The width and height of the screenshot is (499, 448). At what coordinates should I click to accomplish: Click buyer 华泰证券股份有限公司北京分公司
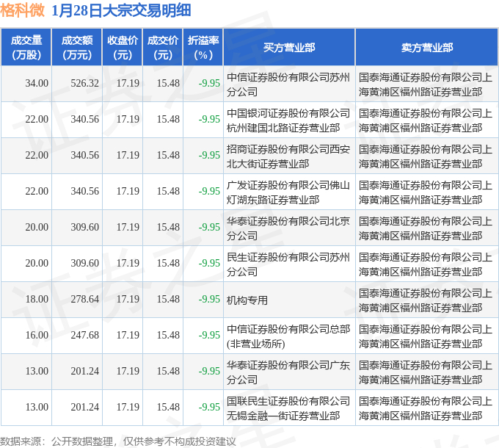tap(288, 228)
